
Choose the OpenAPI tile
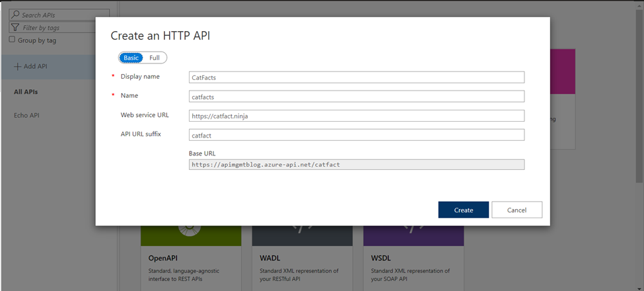point(191,258)
